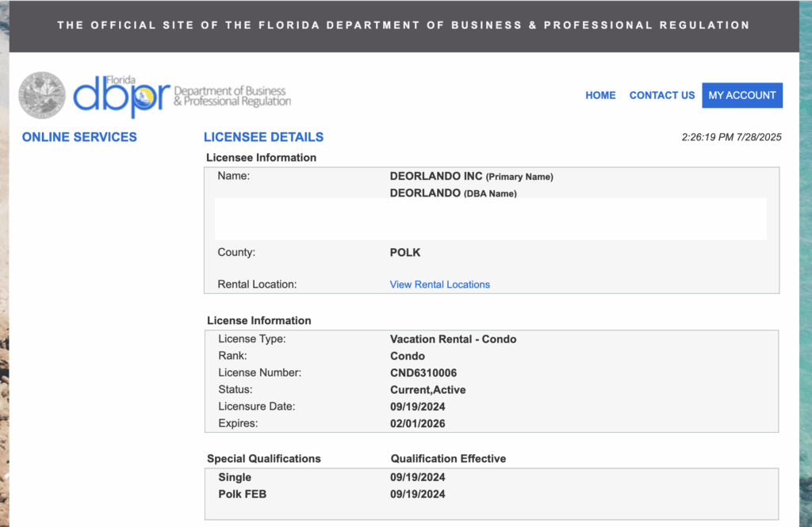Click the Department of Business & Professional Regulation text
The image size is (812, 527).
pyautogui.click(x=232, y=97)
